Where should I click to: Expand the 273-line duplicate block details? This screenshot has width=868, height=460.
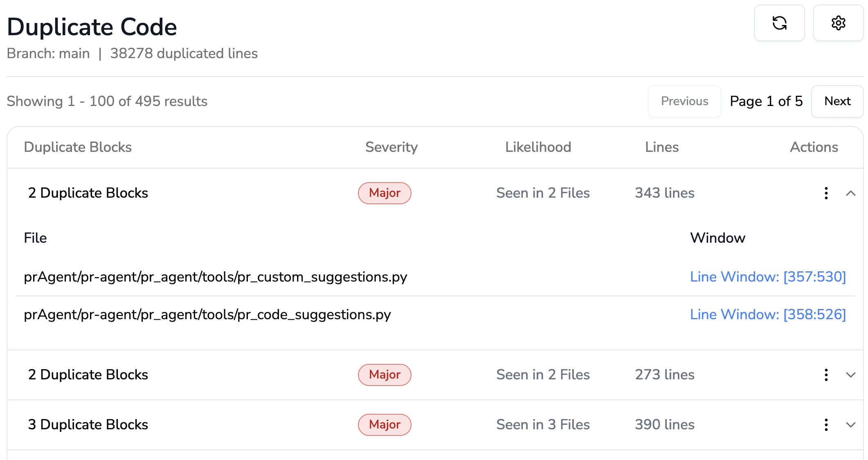851,374
